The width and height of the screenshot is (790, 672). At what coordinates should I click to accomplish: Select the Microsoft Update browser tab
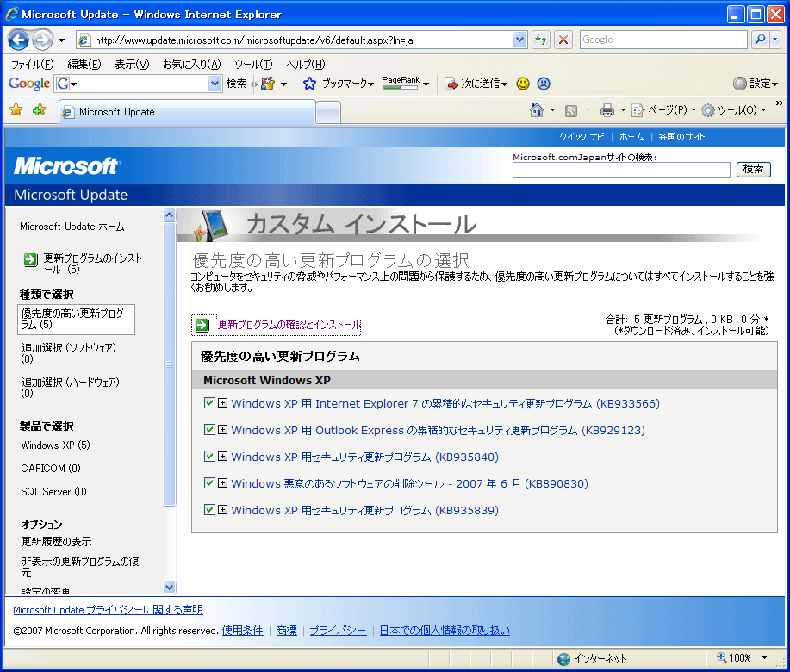click(x=188, y=112)
